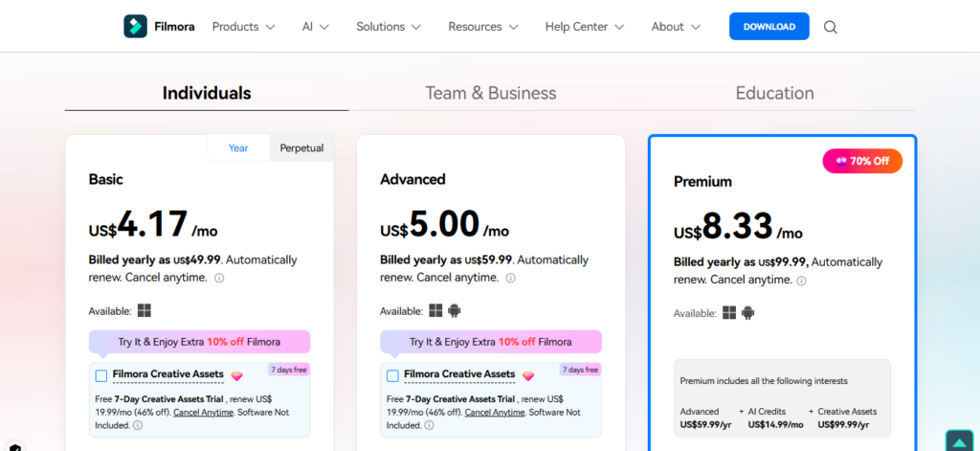The image size is (980, 451).
Task: Click the Basic plan title
Action: (105, 179)
